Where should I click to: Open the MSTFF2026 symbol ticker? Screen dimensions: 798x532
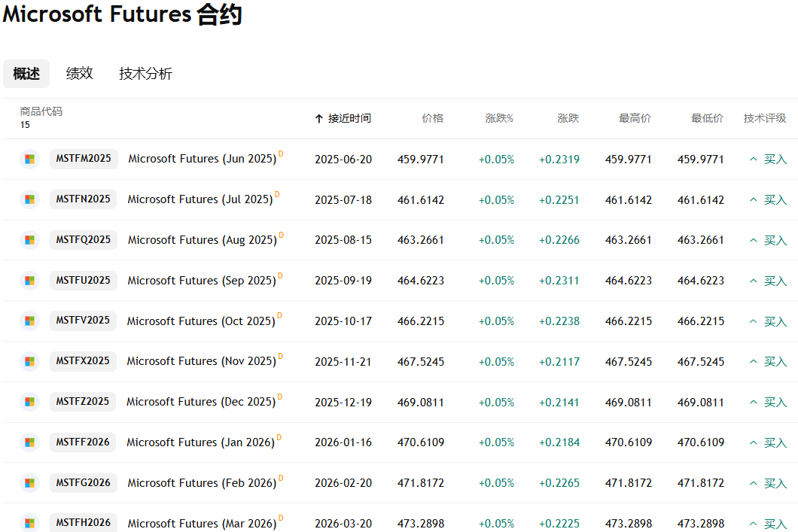[x=83, y=442]
